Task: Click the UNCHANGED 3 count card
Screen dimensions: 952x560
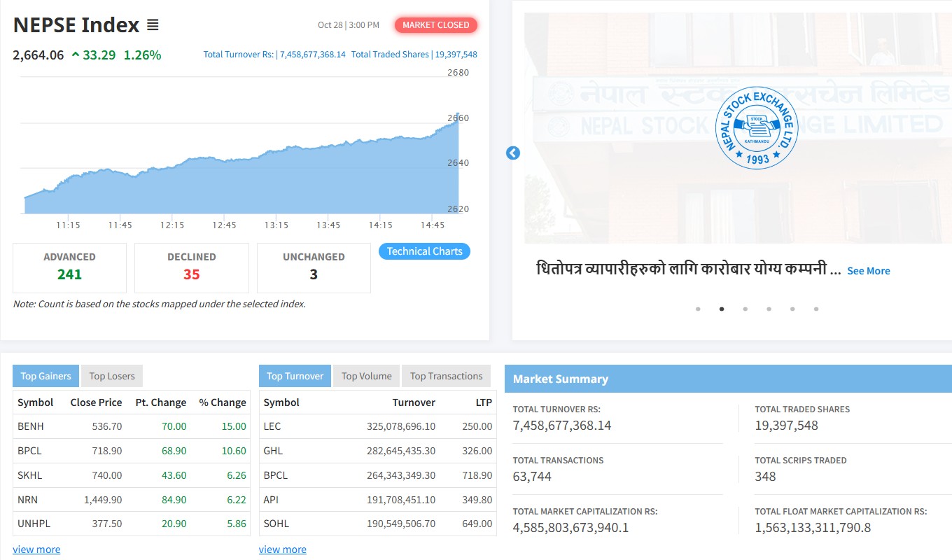Action: point(314,267)
